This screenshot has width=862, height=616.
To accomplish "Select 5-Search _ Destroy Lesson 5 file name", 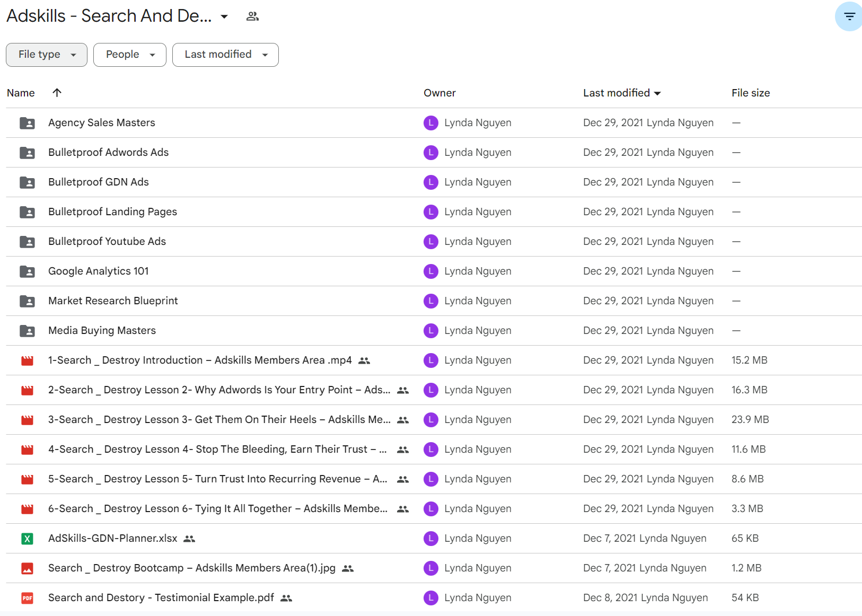I will point(218,479).
